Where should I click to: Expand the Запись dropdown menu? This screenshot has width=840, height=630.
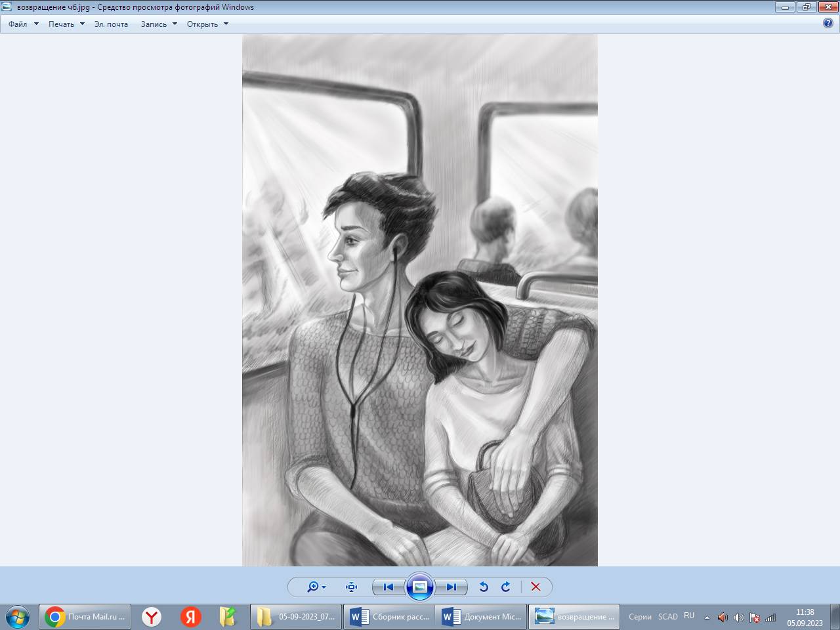159,24
